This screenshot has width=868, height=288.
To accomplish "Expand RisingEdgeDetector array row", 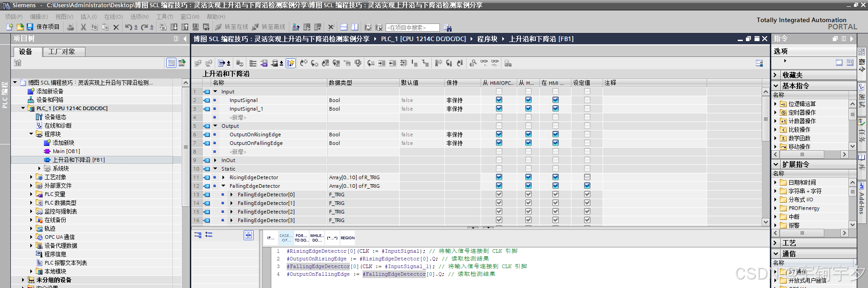I will (x=223, y=177).
